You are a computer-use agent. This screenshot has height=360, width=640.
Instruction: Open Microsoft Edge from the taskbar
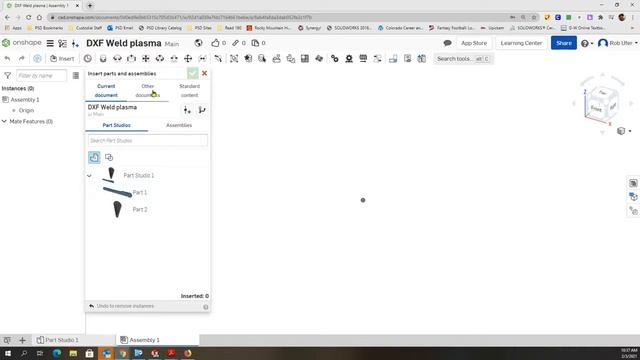(x=56, y=353)
